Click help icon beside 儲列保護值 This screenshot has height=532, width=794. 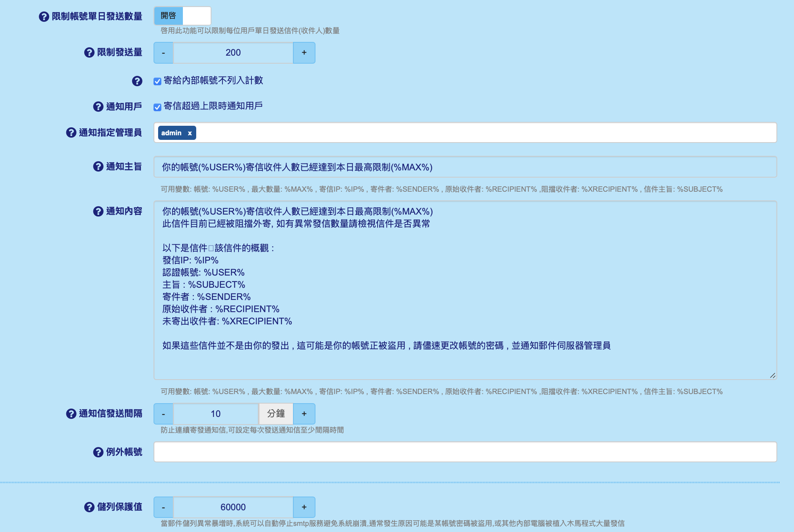pos(89,507)
